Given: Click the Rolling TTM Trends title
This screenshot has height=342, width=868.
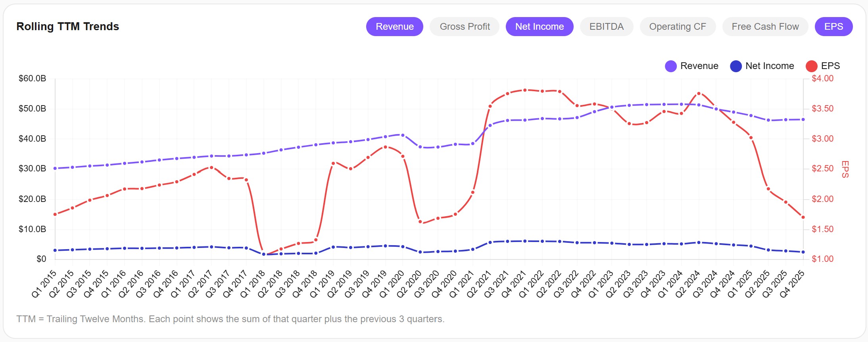Looking at the screenshot, I should (x=68, y=27).
